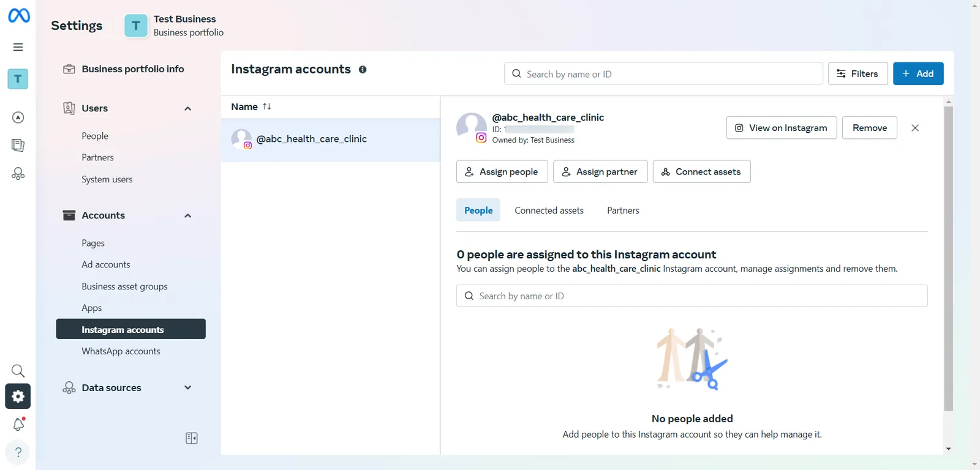Close the account details panel

tap(915, 128)
